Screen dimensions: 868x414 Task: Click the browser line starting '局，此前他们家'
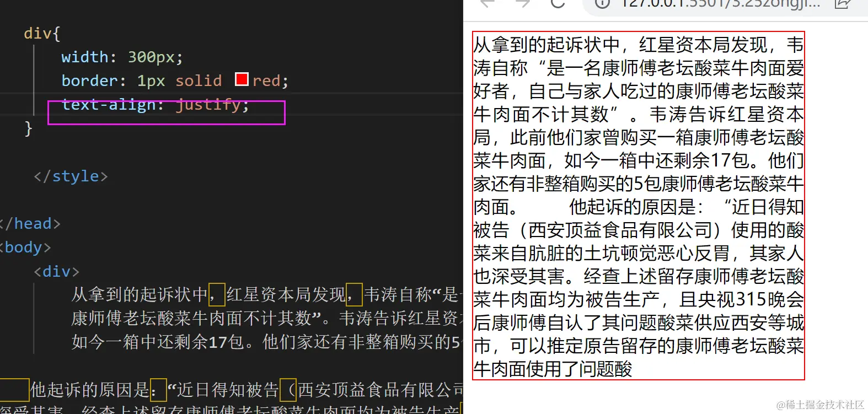tap(639, 137)
